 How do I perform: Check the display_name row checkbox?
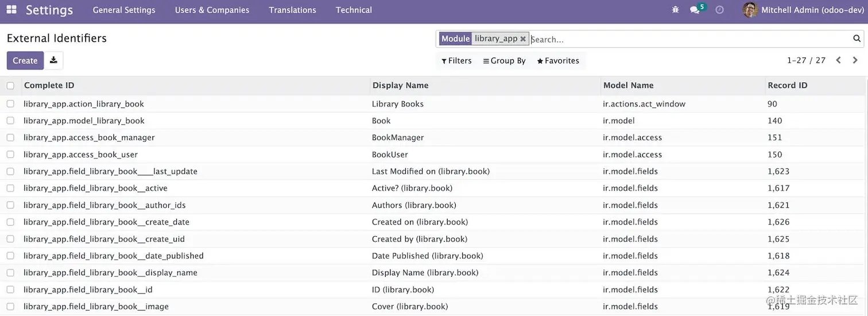(10, 273)
